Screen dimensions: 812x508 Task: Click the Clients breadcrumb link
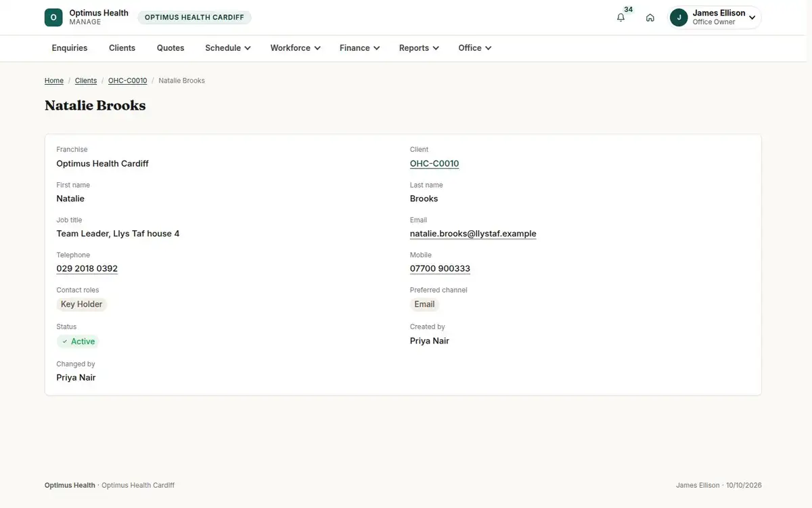point(86,81)
